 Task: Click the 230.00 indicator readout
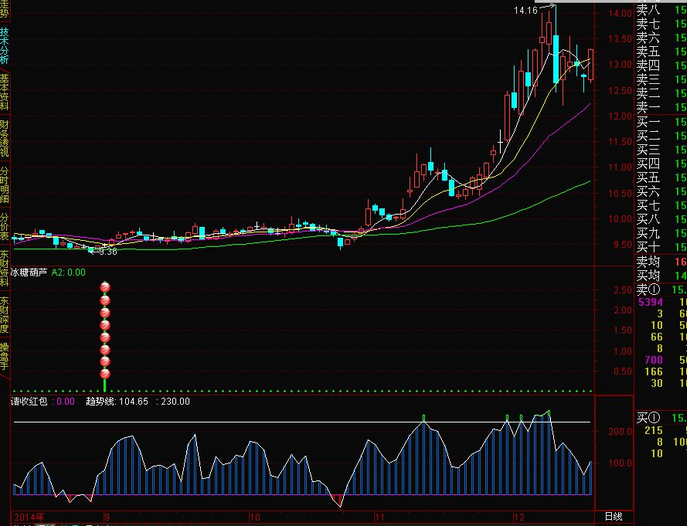pos(176,401)
